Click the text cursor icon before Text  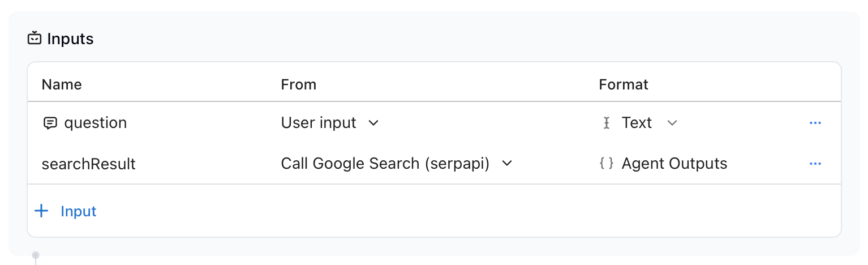tap(606, 123)
